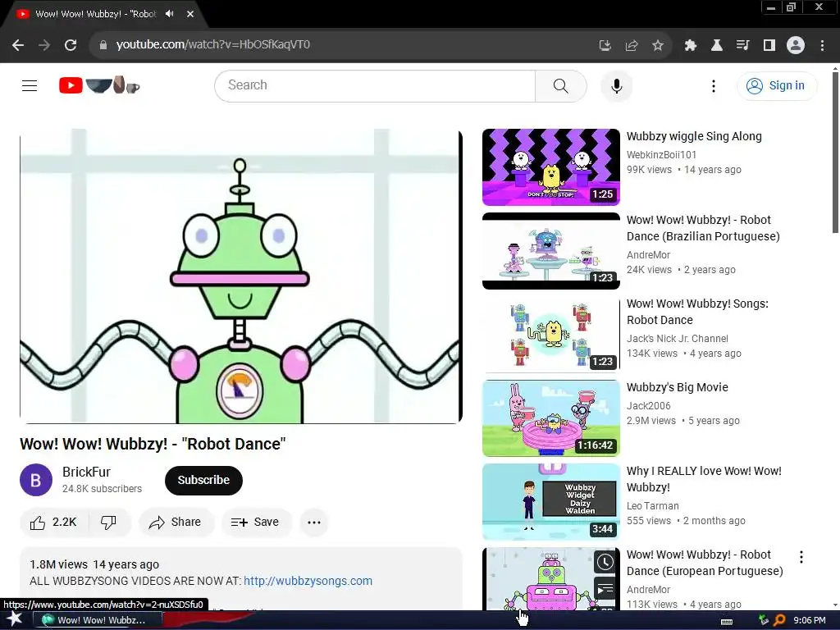Screen dimensions: 840x630
Task: Add European Portuguese video to queue
Action: click(605, 590)
